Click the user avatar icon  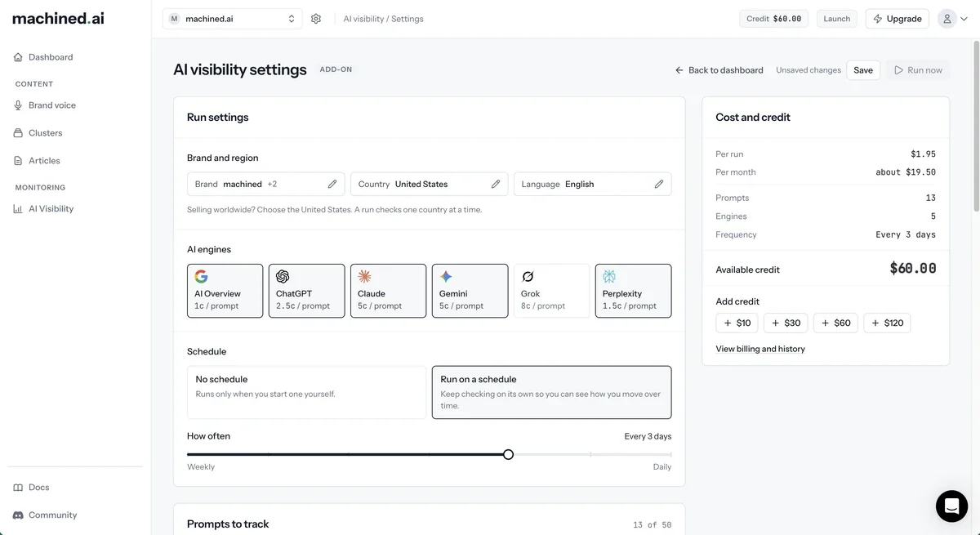(x=947, y=19)
